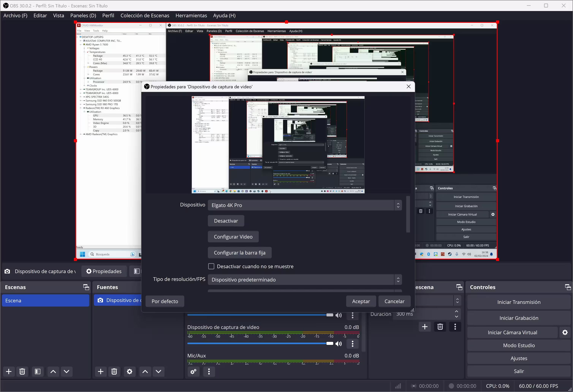
Task: Open transition properties three-dot menu
Action: click(x=455, y=327)
